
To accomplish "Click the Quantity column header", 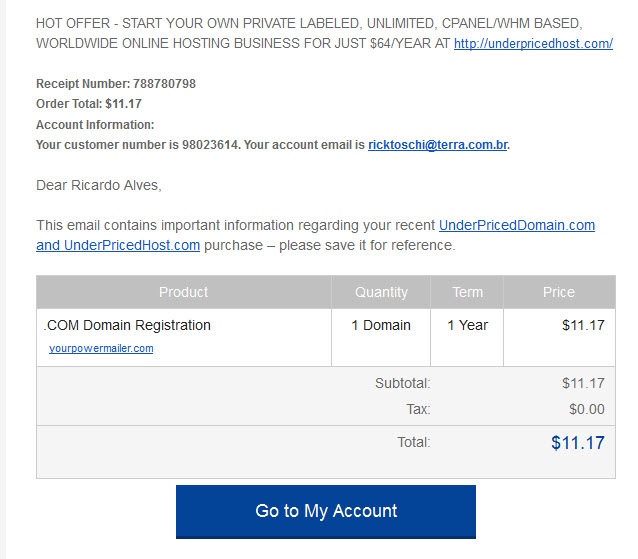I will (x=381, y=292).
